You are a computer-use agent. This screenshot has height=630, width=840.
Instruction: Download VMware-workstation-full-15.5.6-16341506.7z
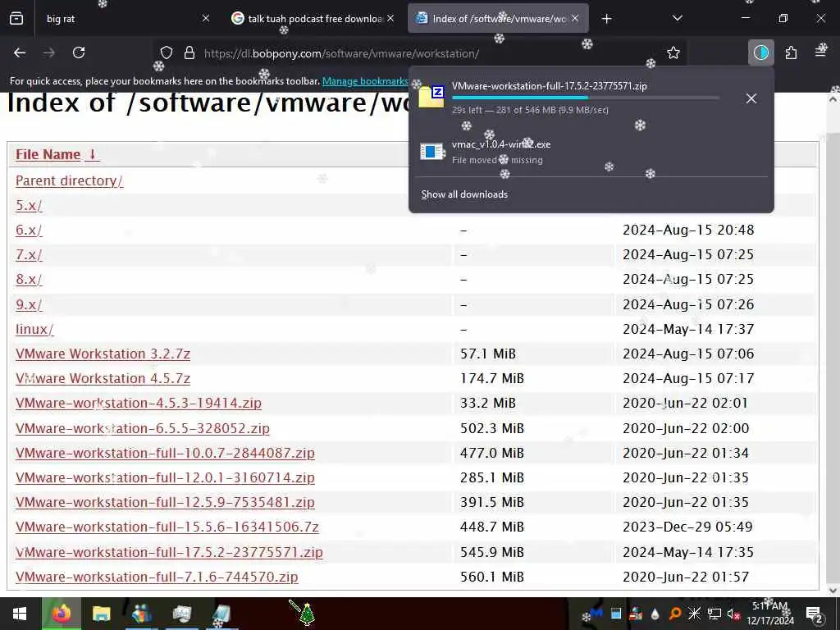[167, 527]
